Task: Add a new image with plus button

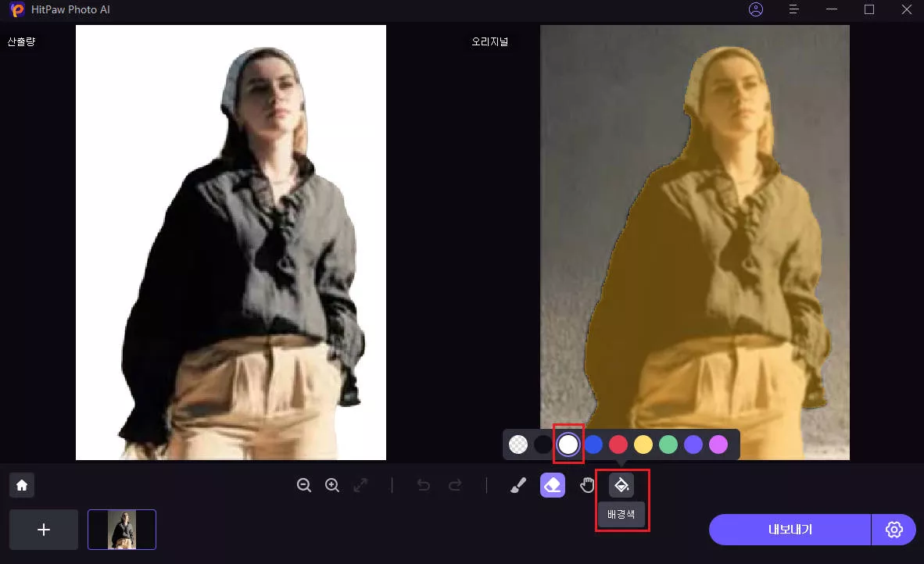Action: (44, 530)
